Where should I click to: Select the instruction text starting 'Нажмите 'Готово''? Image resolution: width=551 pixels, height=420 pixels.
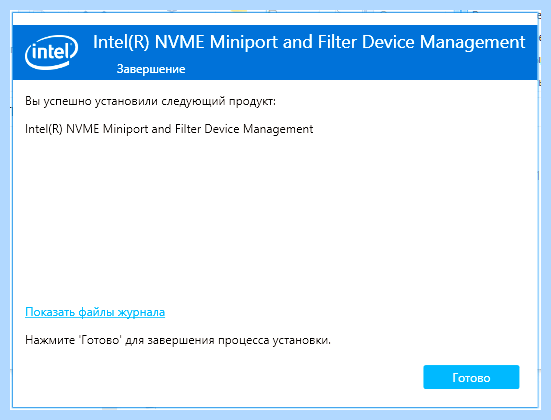click(178, 340)
